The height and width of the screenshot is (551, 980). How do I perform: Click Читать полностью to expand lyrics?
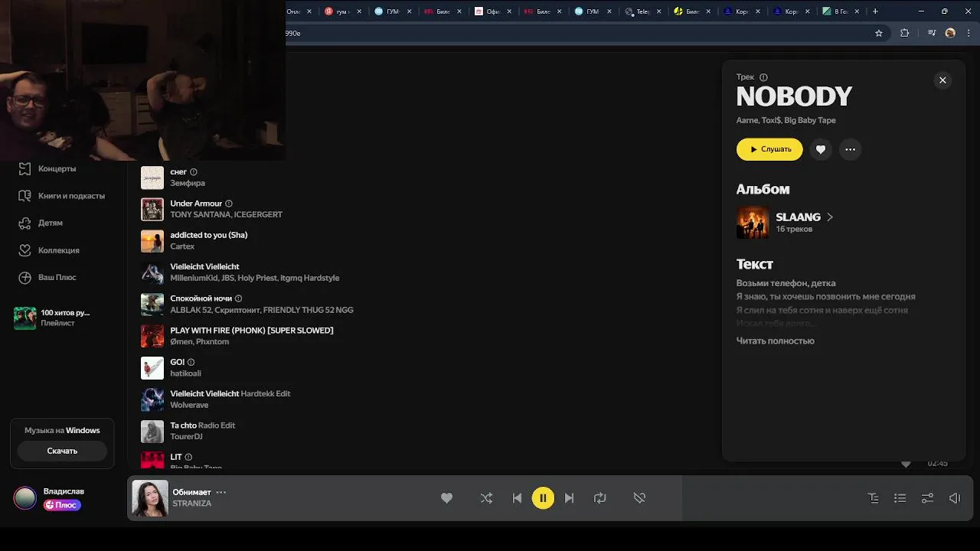pos(775,341)
